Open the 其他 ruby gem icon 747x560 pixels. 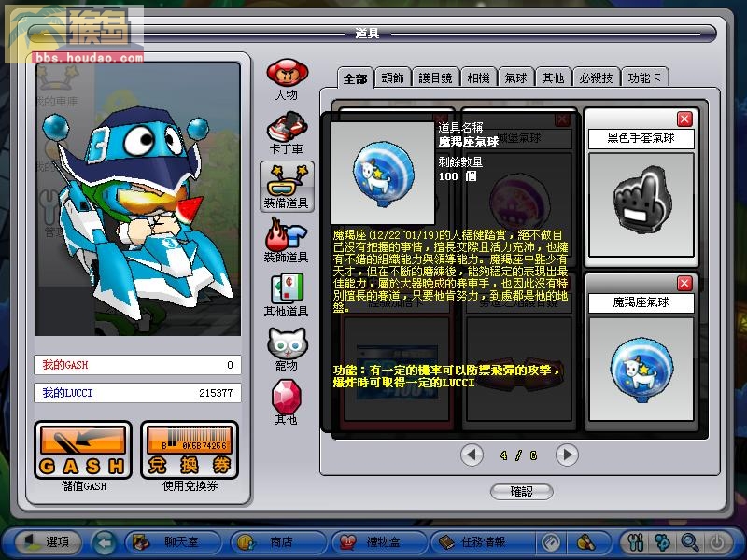click(287, 402)
